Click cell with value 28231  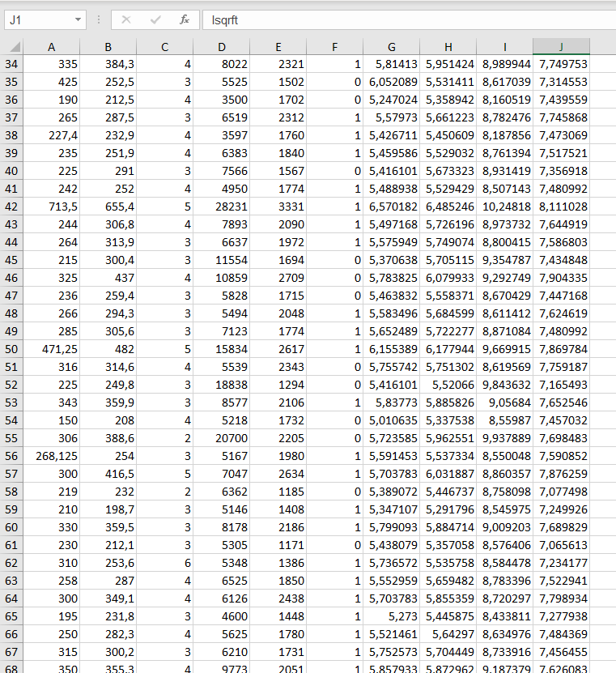(221, 207)
